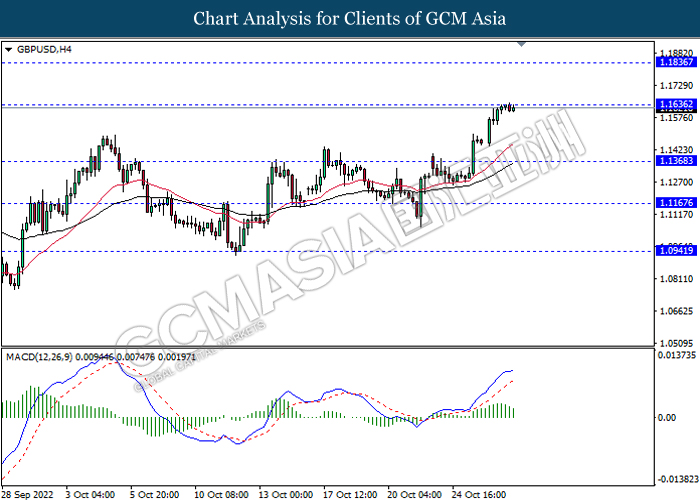Select the 1.11676 price level label
700x500 pixels.
click(x=676, y=203)
